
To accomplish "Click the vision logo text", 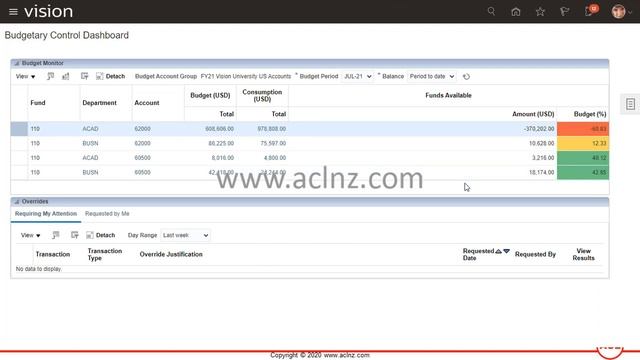I will (48, 12).
